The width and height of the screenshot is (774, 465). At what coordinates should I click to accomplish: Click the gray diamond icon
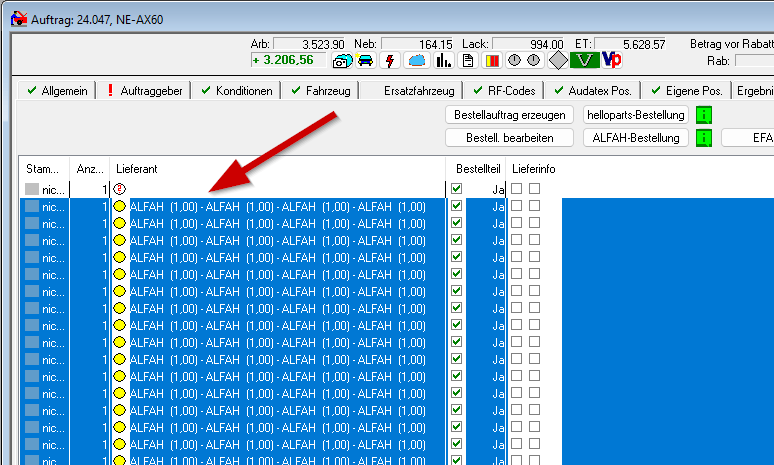pyautogui.click(x=557, y=61)
